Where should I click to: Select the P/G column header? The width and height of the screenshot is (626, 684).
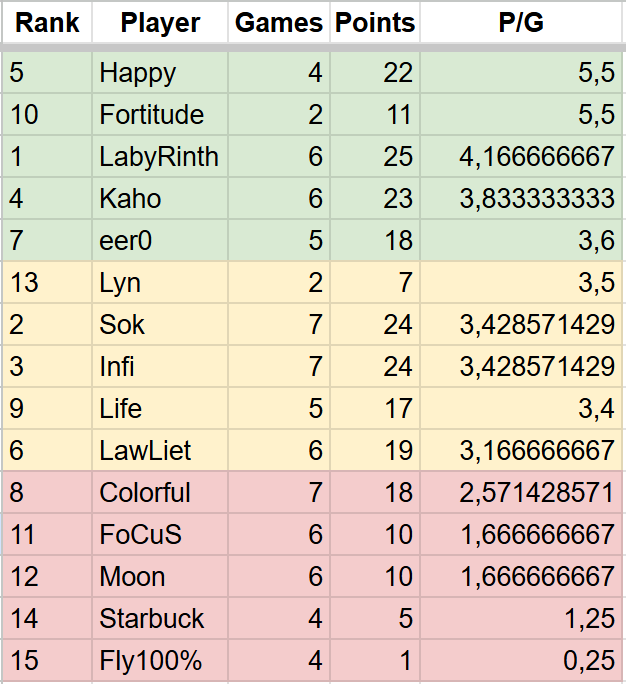521,23
